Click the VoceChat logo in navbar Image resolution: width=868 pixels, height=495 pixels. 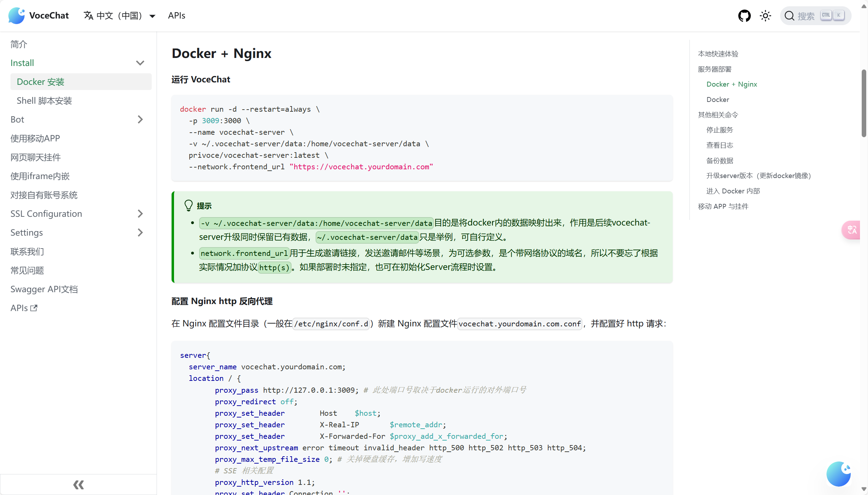pyautogui.click(x=16, y=16)
